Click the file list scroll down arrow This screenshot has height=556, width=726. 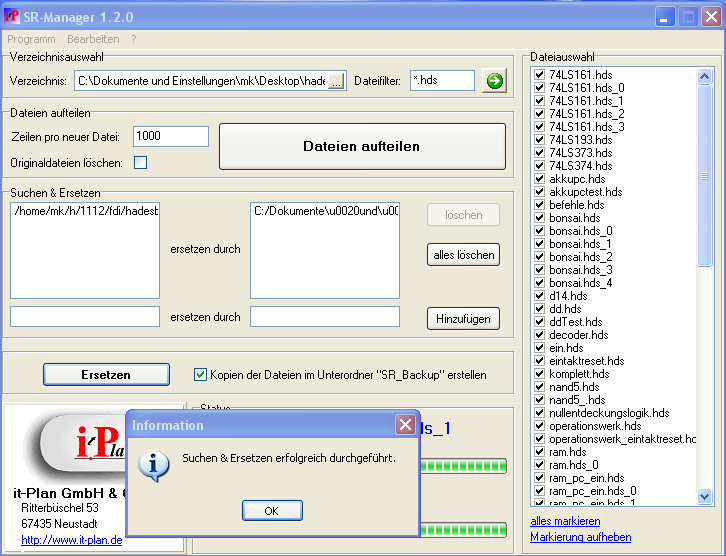(x=705, y=496)
